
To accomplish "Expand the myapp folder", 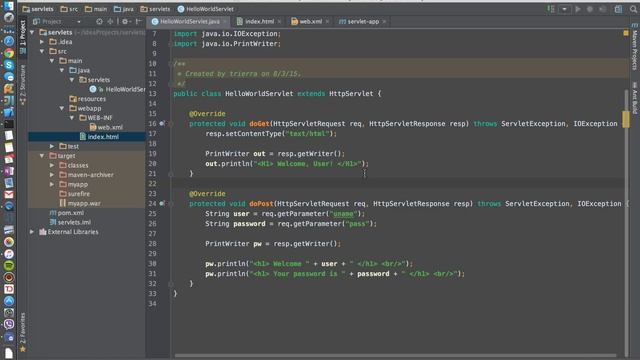I will click(52, 184).
